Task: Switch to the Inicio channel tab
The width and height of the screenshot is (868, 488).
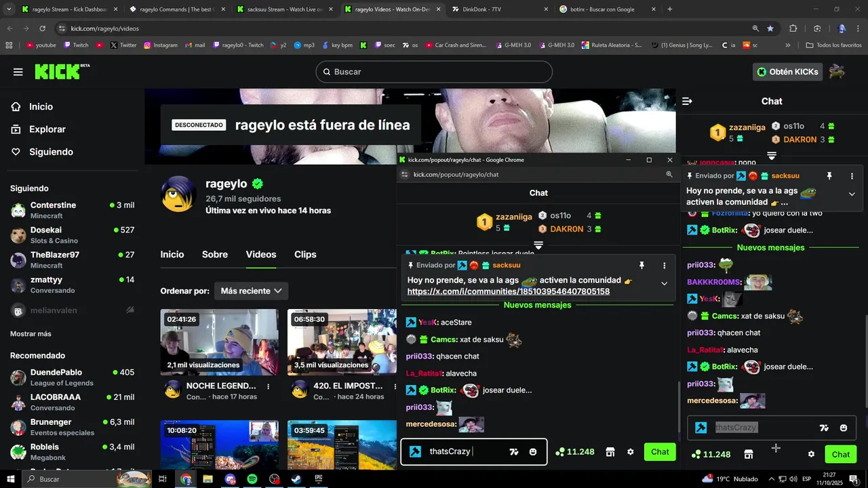Action: point(172,254)
